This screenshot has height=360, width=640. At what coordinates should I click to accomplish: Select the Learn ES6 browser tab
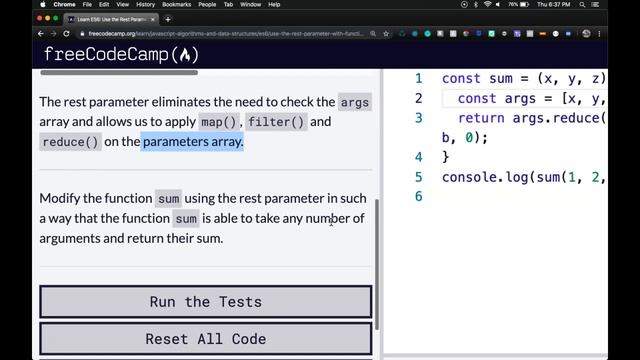(x=110, y=19)
